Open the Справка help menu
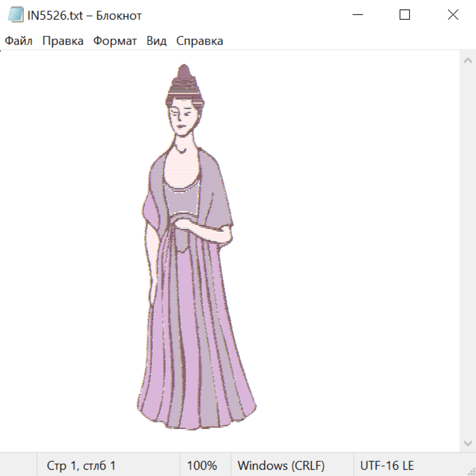Image resolution: width=476 pixels, height=476 pixels. click(x=199, y=41)
